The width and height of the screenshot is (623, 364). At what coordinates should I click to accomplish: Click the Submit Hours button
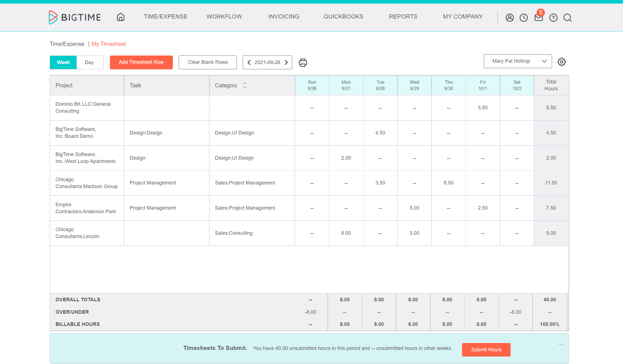click(x=486, y=350)
